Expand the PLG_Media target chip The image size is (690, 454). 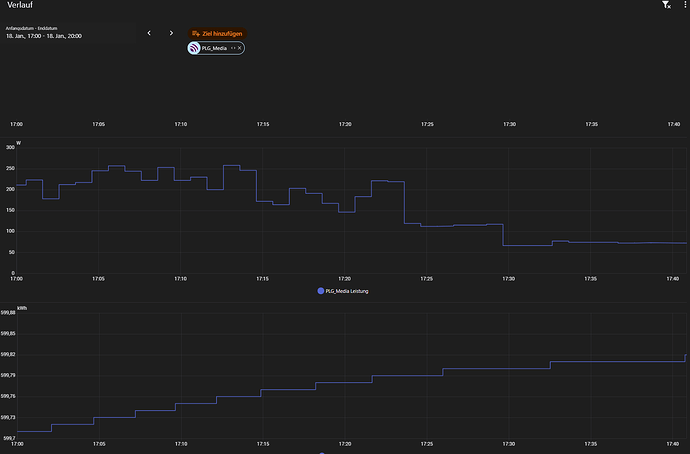click(x=232, y=48)
